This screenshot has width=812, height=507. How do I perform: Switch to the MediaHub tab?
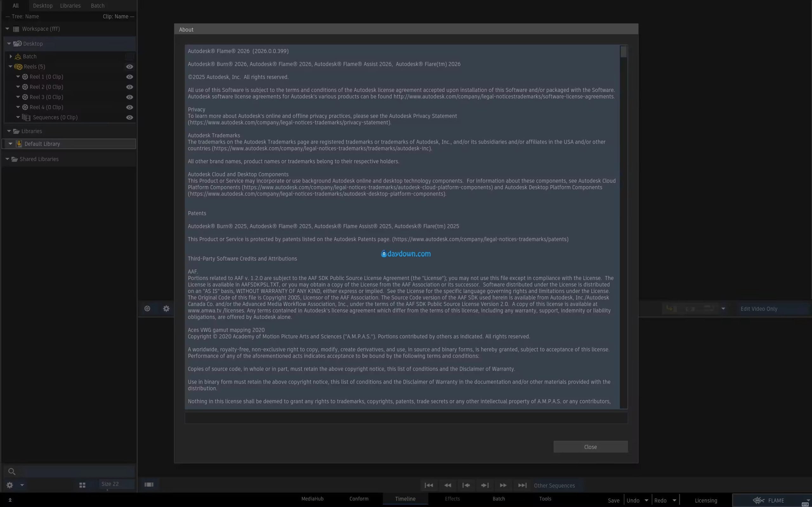[x=312, y=499]
